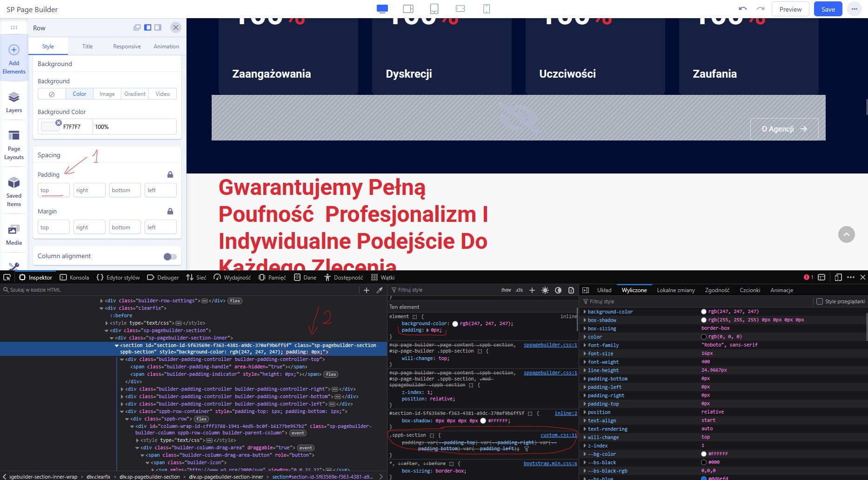Collapse the selected section element node
This screenshot has height=480, width=868.
pyautogui.click(x=117, y=346)
